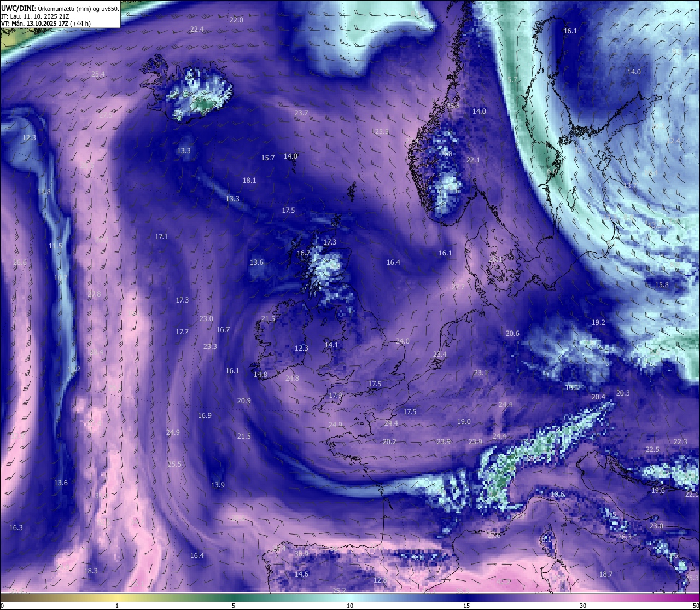Click the 18.3 value label
This screenshot has width=700, height=610.
(91, 571)
